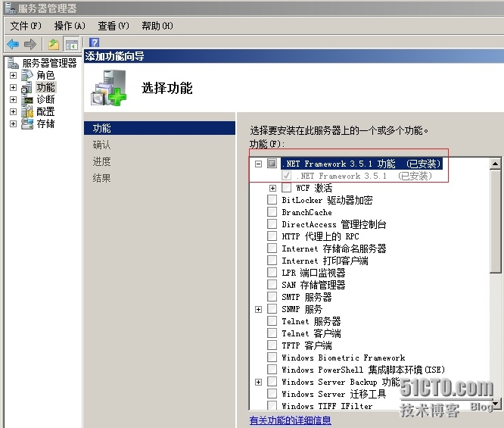This screenshot has width=504, height=428.
Task: Enable Internet 存储命名服务器 checkbox
Action: tap(272, 248)
